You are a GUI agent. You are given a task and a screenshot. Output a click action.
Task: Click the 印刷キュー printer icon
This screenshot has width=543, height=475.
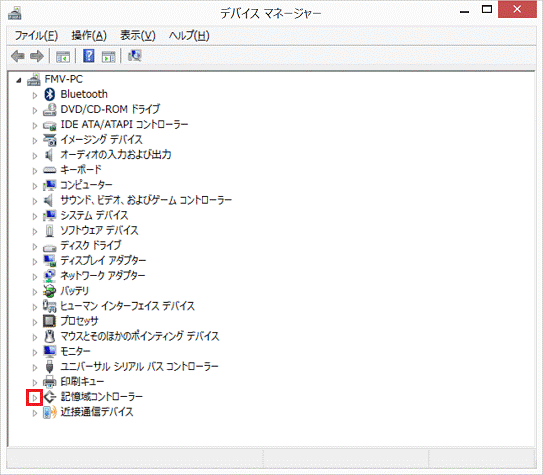coord(50,382)
